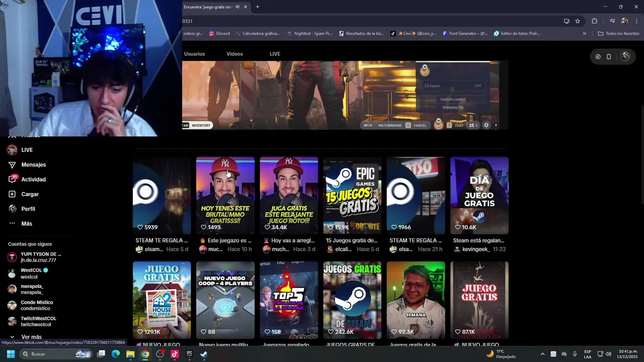644x362 pixels.
Task: Open Epic Games Launcher from the taskbar
Action: click(x=189, y=354)
